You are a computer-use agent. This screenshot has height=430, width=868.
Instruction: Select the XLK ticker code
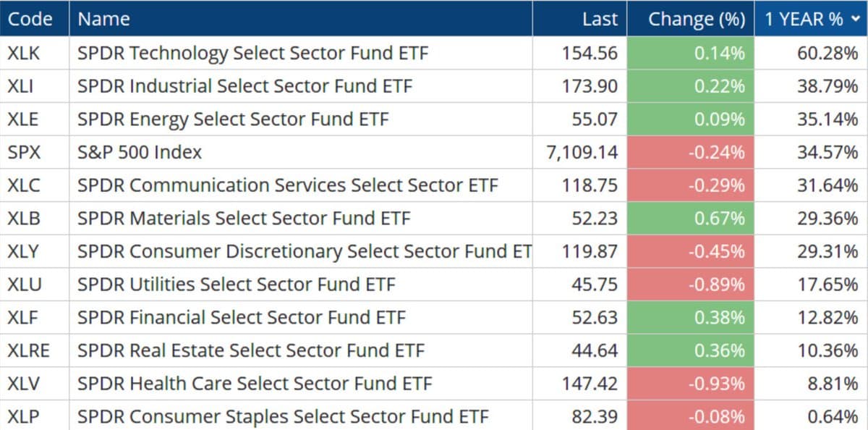coord(21,52)
